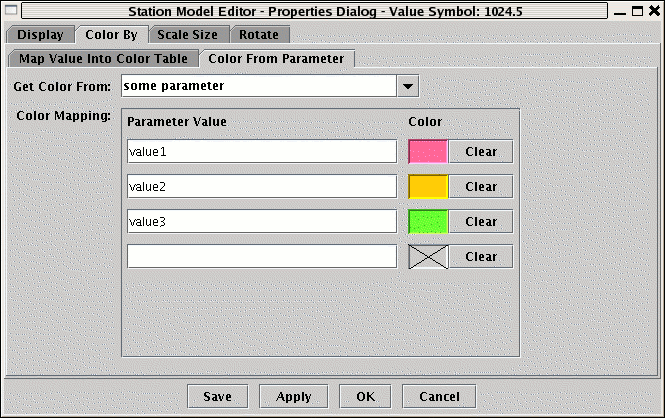665x418 pixels.
Task: Change the green color swatch for value3
Action: pyautogui.click(x=428, y=222)
